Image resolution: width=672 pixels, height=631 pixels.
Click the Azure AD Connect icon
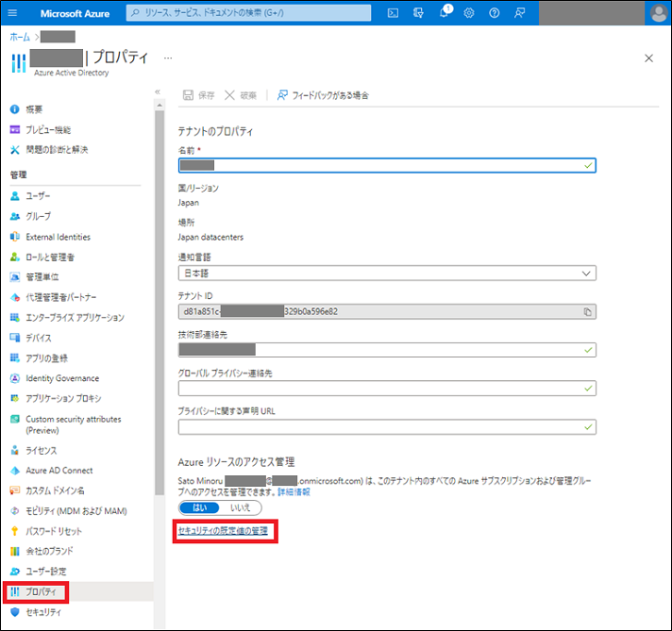click(14, 471)
